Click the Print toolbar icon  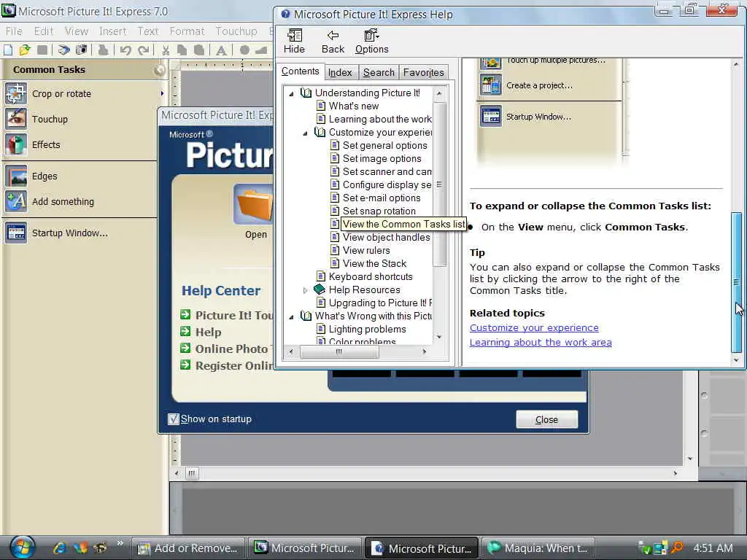pyautogui.click(x=103, y=50)
